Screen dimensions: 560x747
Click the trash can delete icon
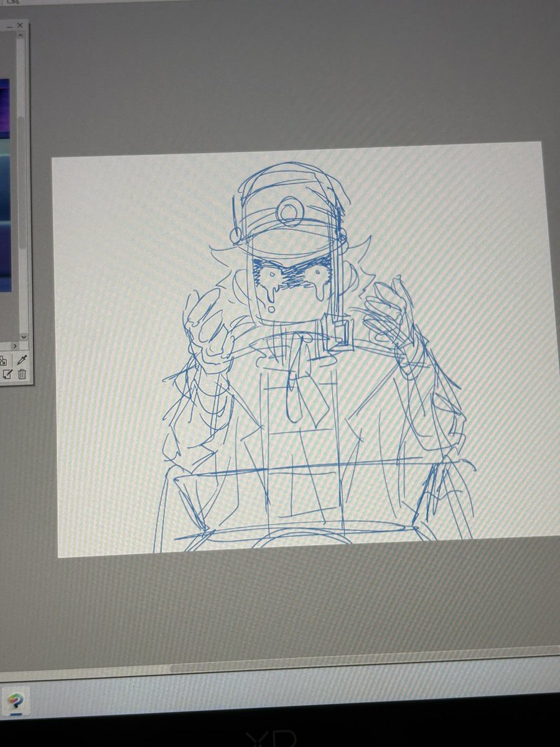(x=22, y=374)
